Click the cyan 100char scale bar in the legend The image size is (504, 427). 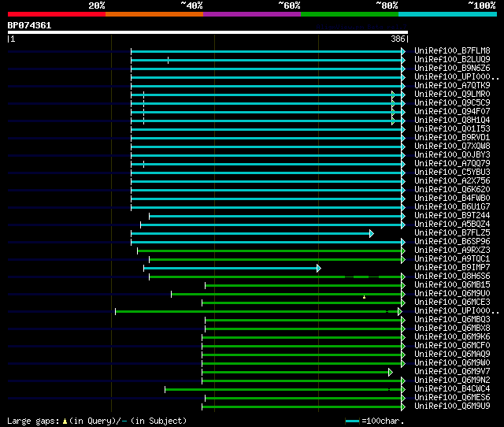click(353, 421)
